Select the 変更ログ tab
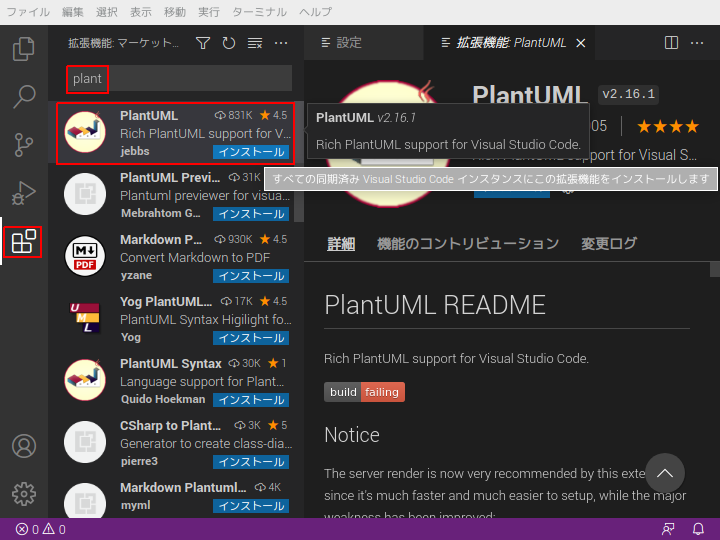This screenshot has height=540, width=720. 609,244
